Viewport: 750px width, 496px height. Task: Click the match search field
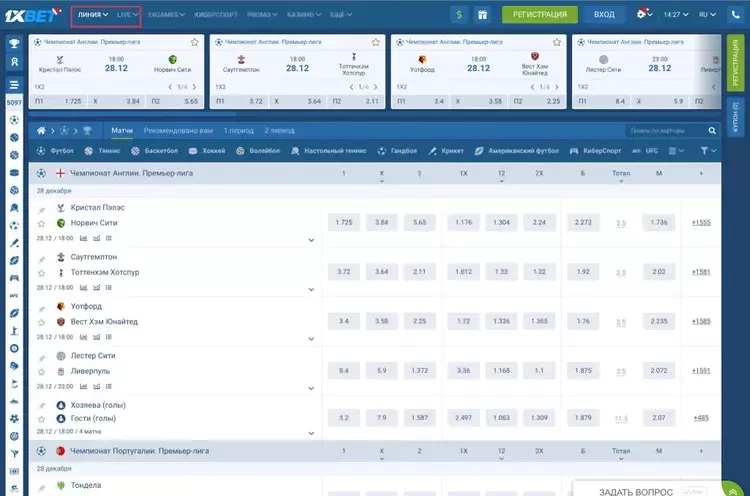(665, 131)
